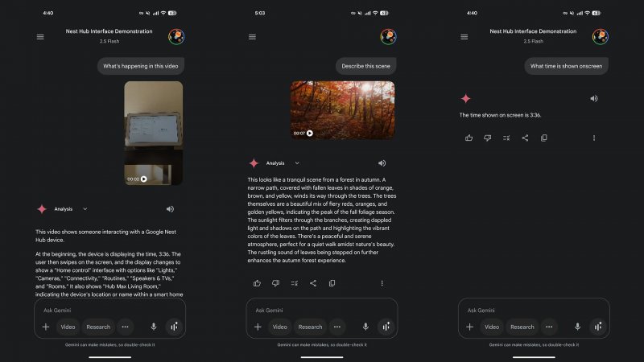The image size is (644, 362).
Task: Tap Gemini sparkle icon in right screen
Action: [466, 98]
